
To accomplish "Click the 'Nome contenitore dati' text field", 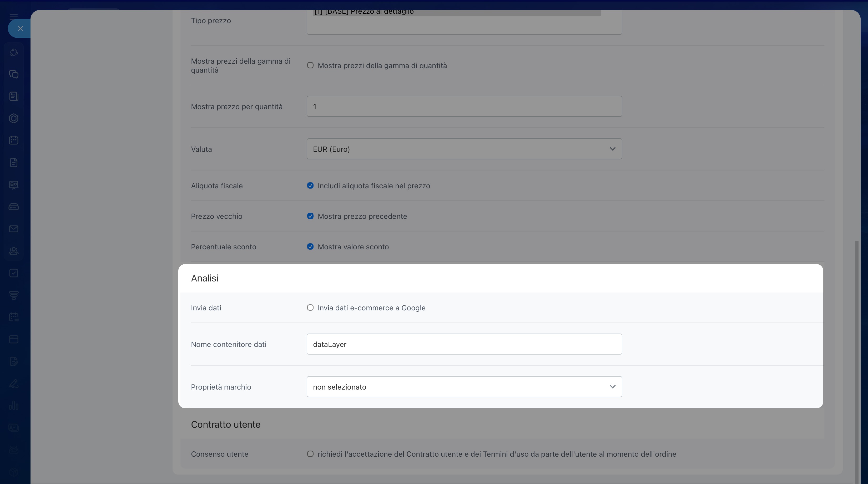I will point(464,344).
